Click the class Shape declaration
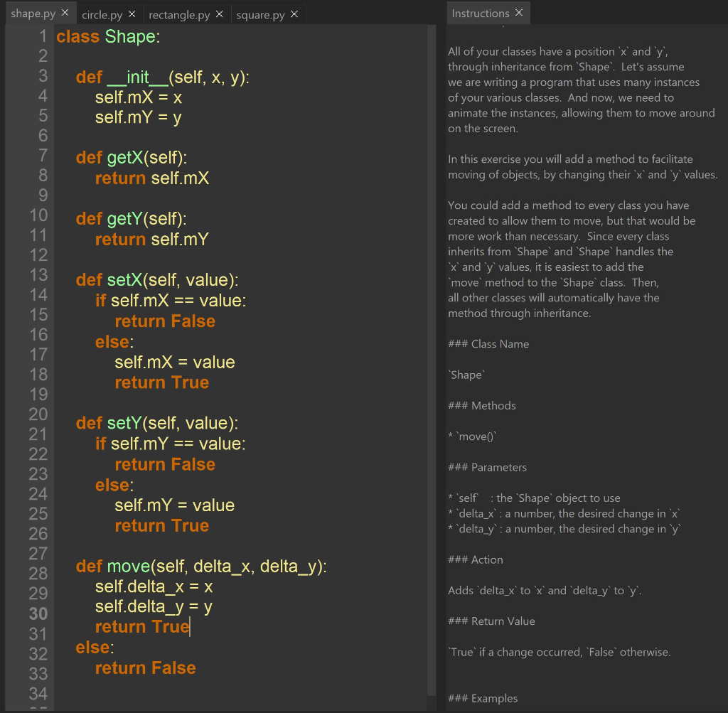 pyautogui.click(x=107, y=36)
